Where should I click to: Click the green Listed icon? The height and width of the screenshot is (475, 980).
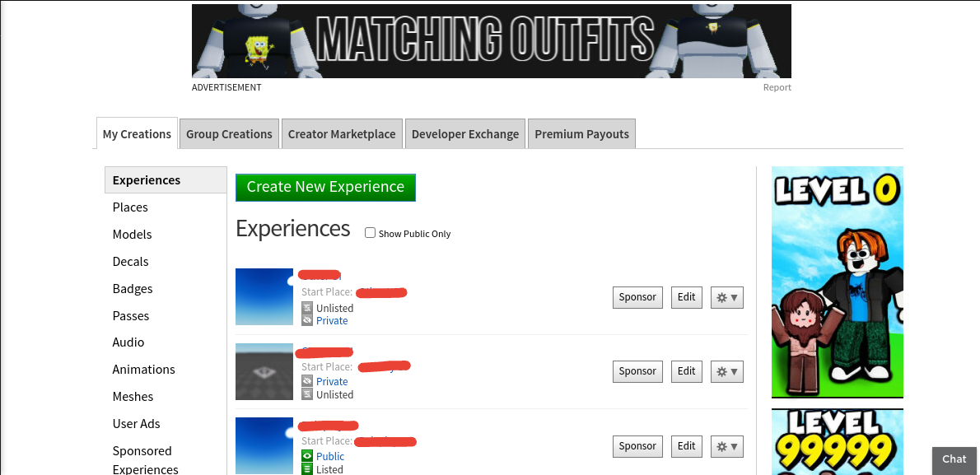(307, 468)
